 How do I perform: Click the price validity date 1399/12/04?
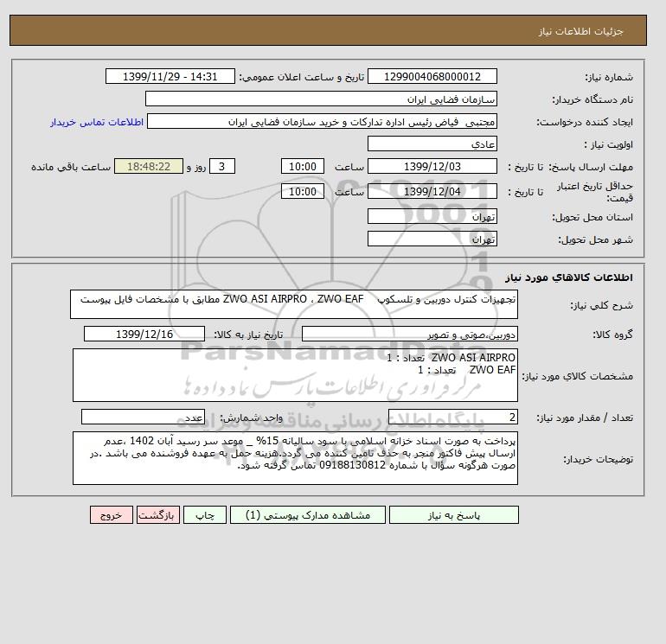432,191
